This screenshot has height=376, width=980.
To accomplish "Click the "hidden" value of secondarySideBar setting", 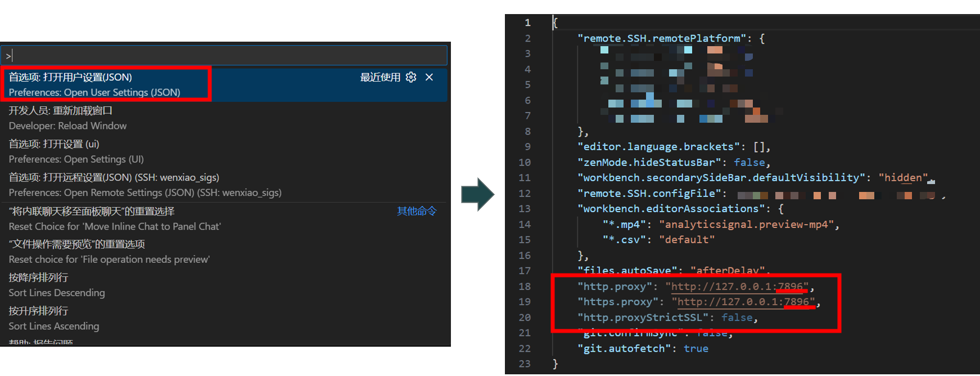I will coord(902,178).
